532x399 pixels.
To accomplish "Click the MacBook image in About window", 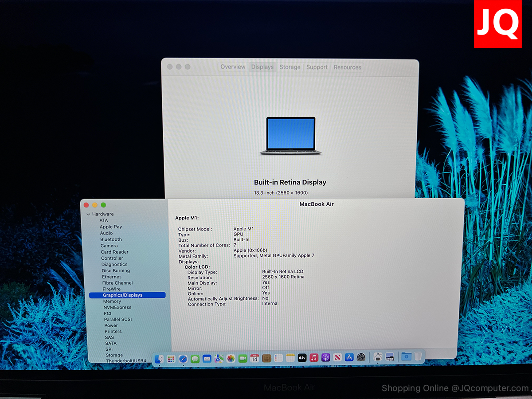I will (x=290, y=136).
